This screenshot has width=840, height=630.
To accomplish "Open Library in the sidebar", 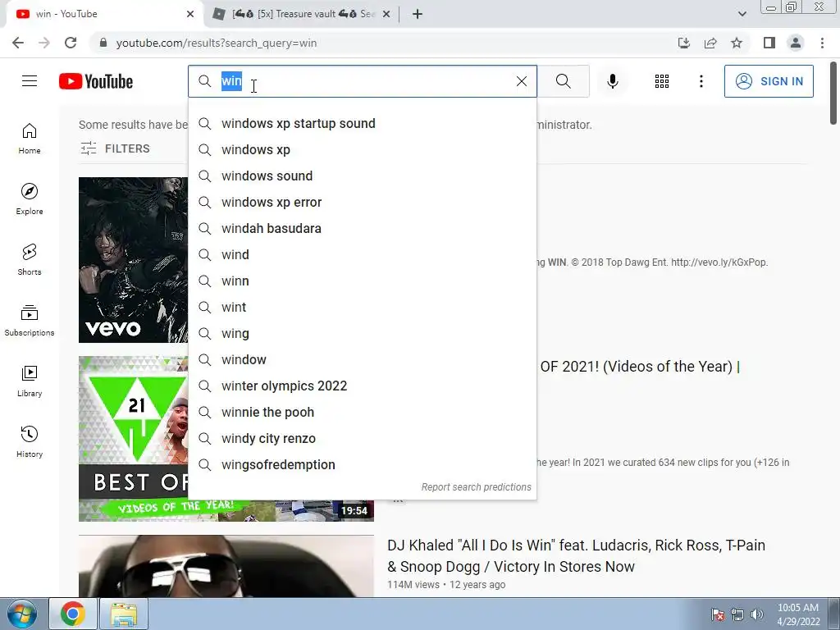I will pyautogui.click(x=30, y=381).
